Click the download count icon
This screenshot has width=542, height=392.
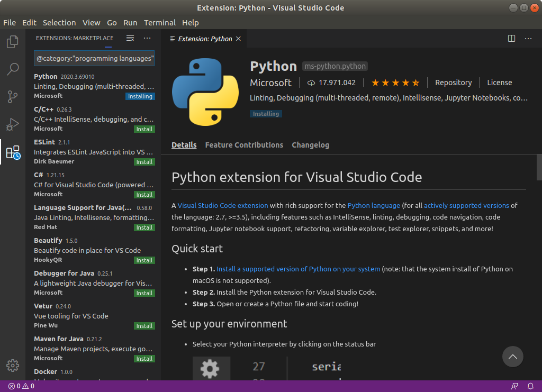tap(311, 83)
